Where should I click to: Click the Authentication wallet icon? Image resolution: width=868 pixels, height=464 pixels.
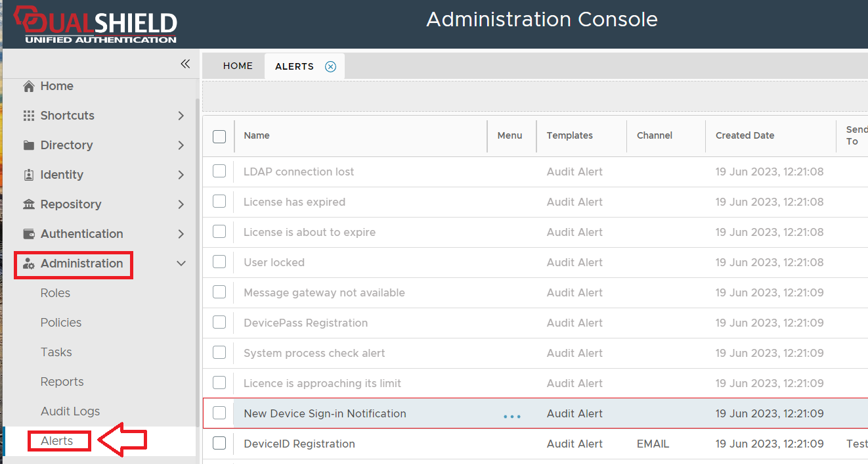coord(28,234)
